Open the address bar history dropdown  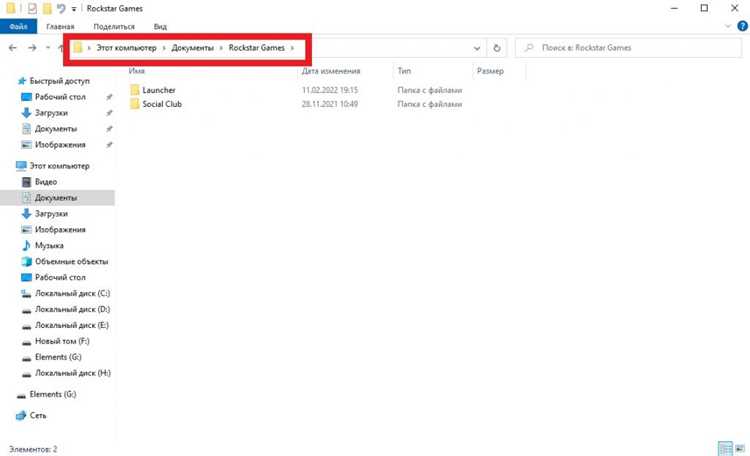(x=477, y=48)
